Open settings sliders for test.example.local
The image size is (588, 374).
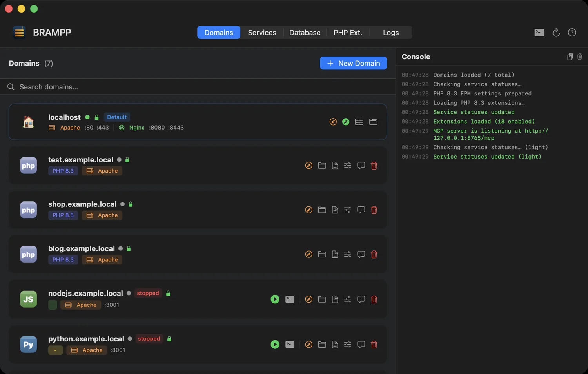[348, 166]
